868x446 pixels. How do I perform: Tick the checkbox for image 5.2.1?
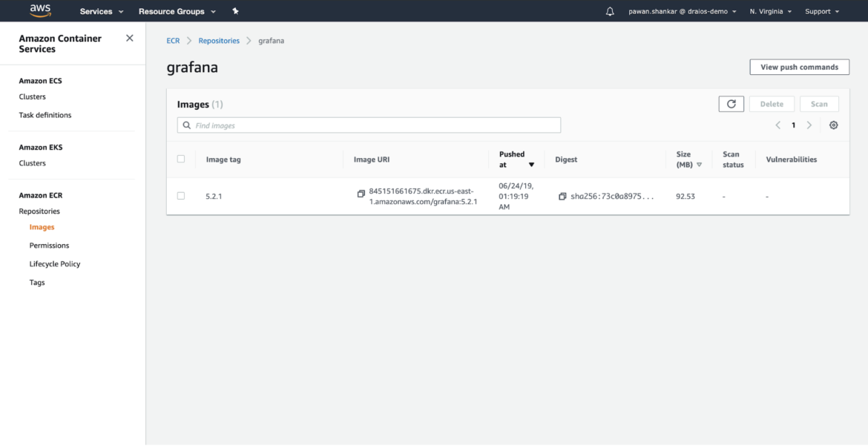pos(181,196)
